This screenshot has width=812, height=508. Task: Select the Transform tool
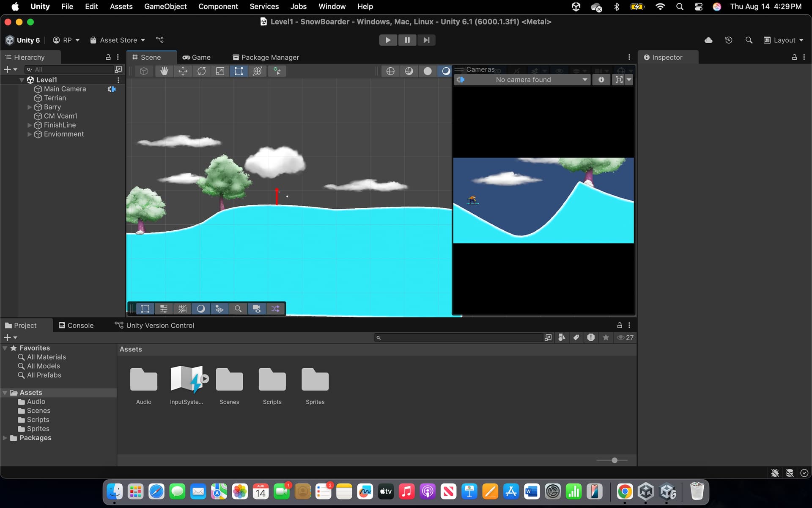click(257, 71)
